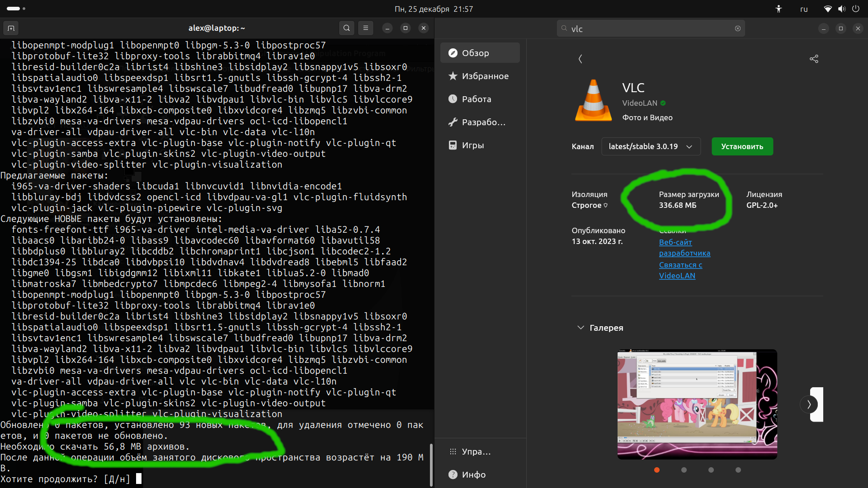Open the Инфо section

480,474
